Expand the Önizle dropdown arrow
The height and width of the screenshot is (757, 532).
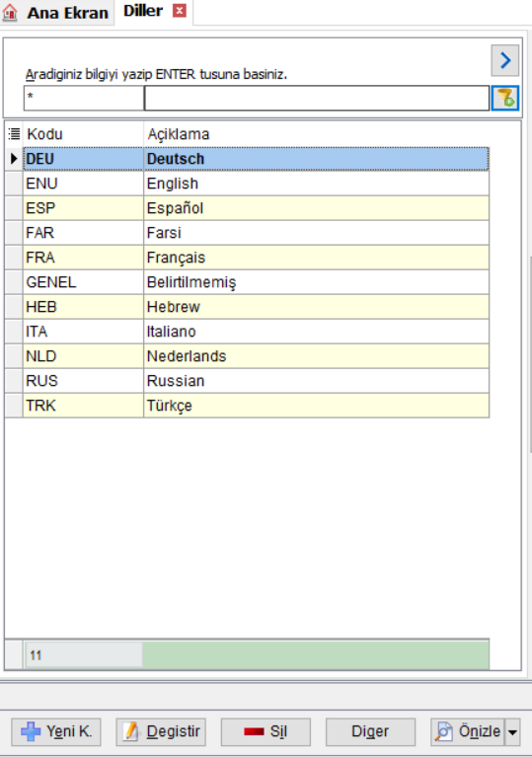(512, 732)
